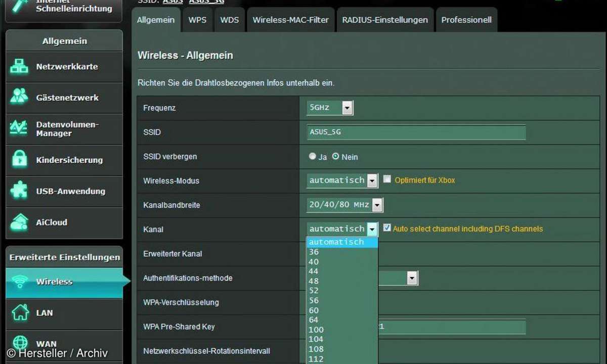Open the Professionell tab
Viewport: 607px width, 364px height.
click(466, 20)
